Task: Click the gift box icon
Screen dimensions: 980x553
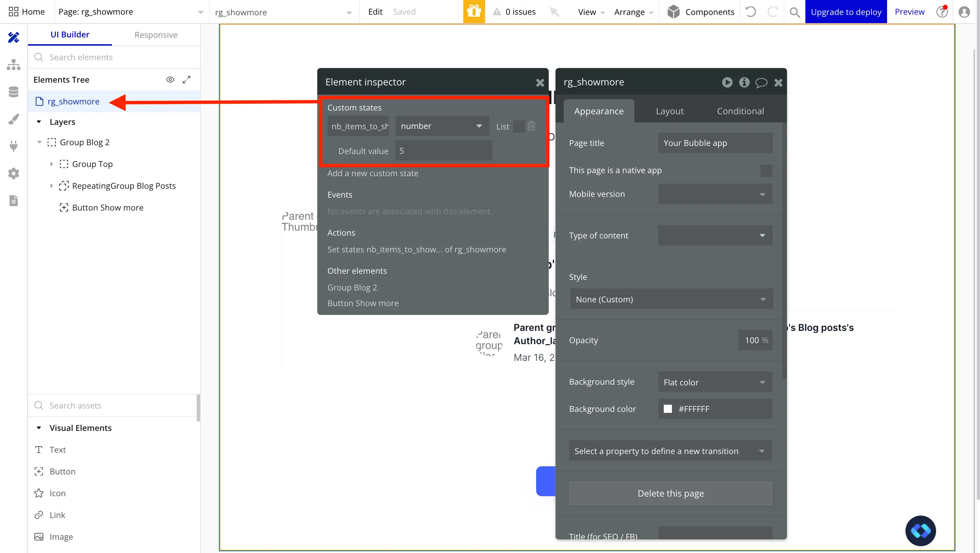Action: click(x=473, y=12)
